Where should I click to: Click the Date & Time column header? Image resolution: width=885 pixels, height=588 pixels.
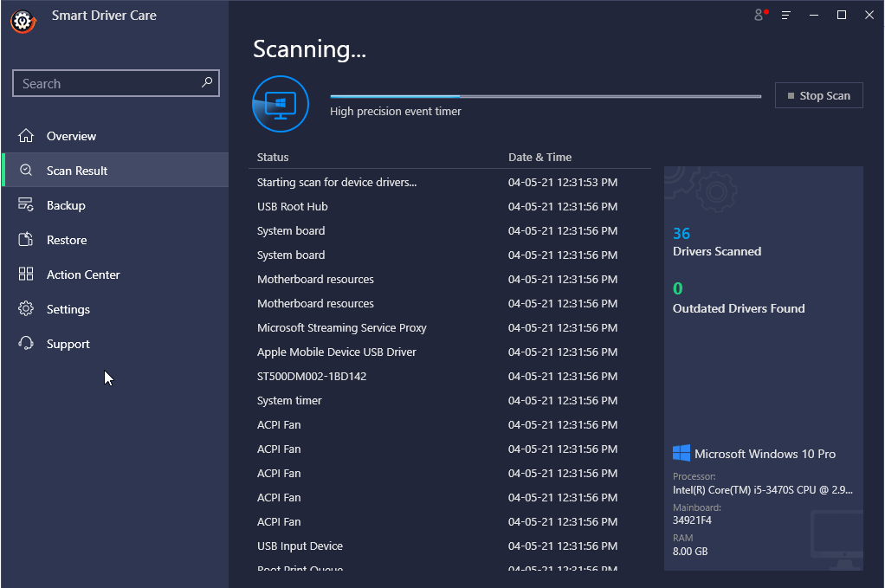point(539,157)
